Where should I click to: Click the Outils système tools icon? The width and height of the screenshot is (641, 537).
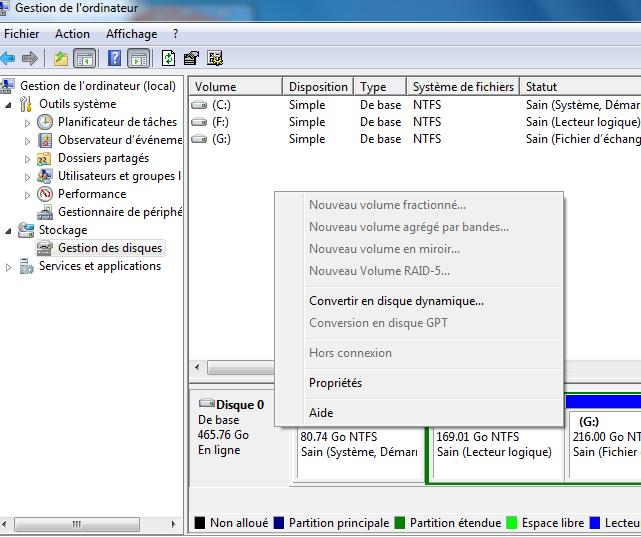point(26,104)
